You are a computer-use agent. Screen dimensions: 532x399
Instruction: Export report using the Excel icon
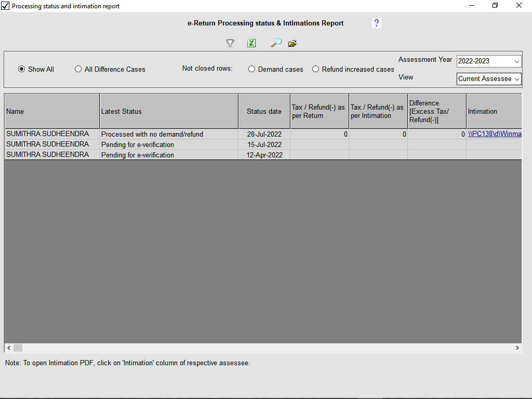[251, 43]
